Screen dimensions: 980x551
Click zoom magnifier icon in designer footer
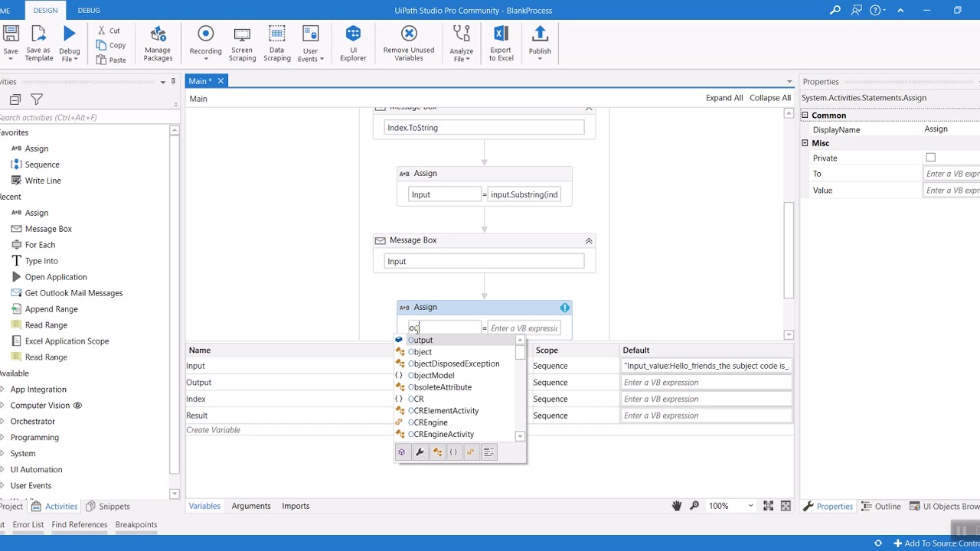click(694, 506)
